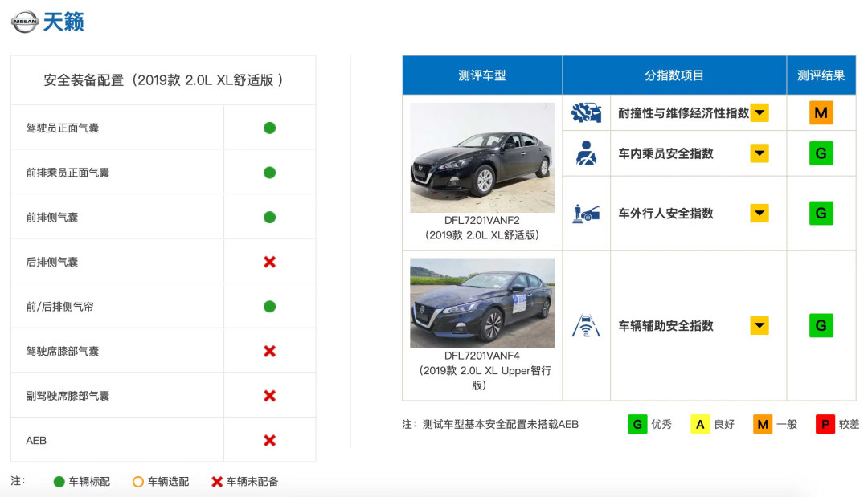Click the Nissan logo icon
868x497 pixels.
click(x=24, y=22)
